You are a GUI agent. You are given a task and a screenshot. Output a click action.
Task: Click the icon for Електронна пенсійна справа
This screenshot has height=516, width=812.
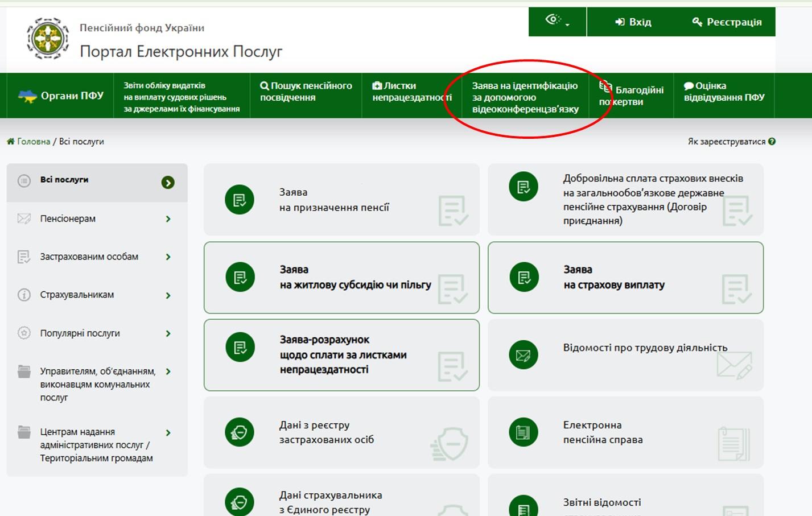click(523, 432)
